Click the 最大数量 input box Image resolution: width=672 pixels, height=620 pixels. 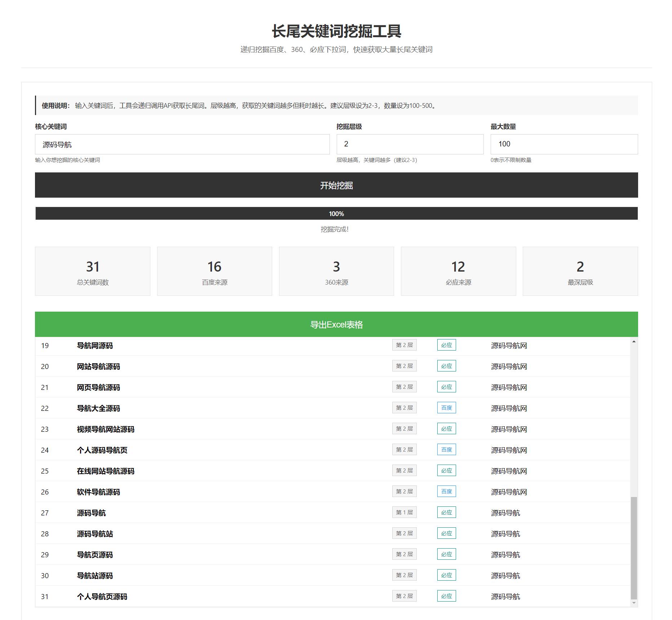tap(564, 144)
